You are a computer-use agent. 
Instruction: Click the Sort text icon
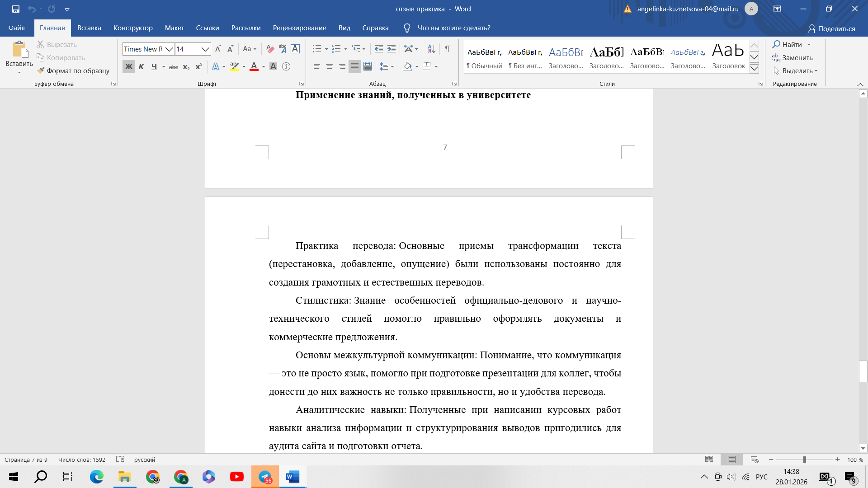tap(431, 49)
